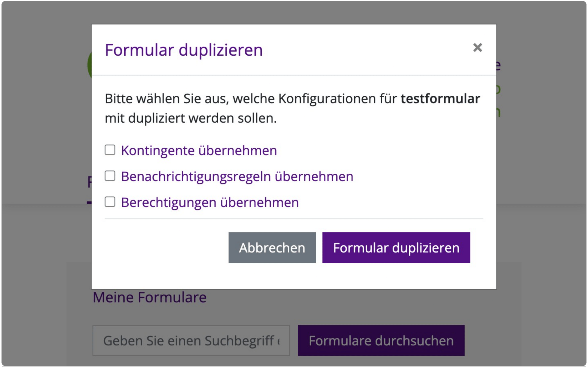Click the Meine Formulare heading

[150, 297]
